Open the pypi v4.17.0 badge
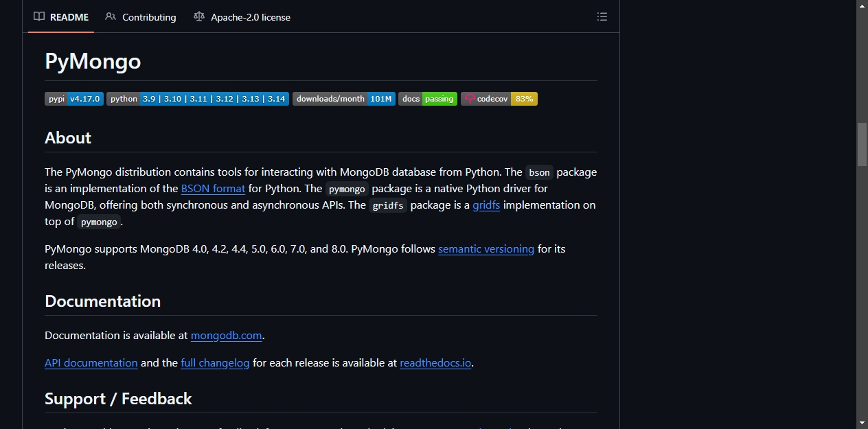Image resolution: width=868 pixels, height=429 pixels. 74,99
